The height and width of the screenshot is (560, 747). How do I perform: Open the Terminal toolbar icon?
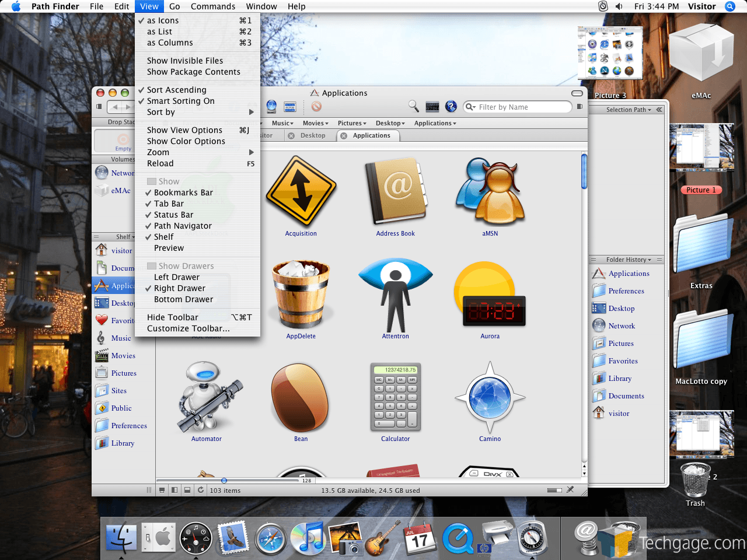coord(432,106)
